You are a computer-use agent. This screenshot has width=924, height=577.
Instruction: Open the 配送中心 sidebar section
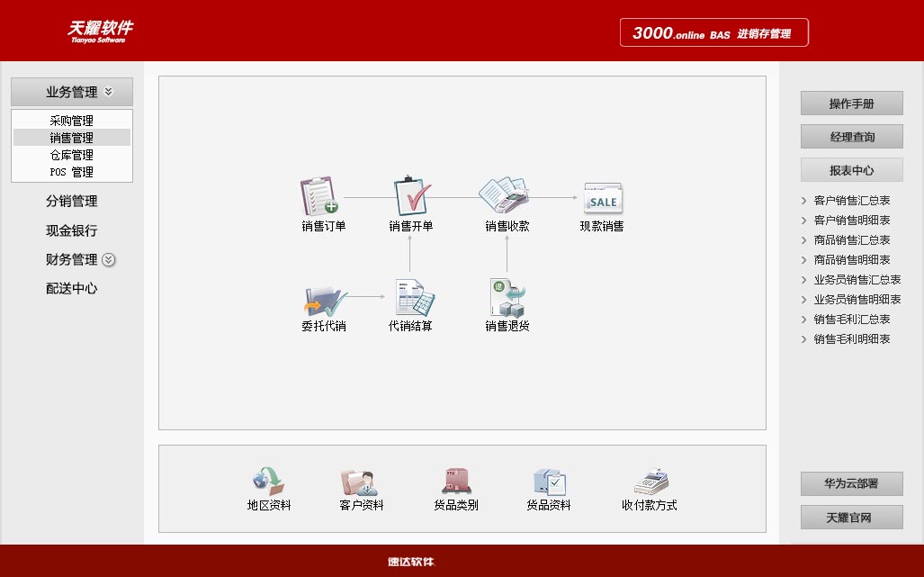(x=72, y=288)
